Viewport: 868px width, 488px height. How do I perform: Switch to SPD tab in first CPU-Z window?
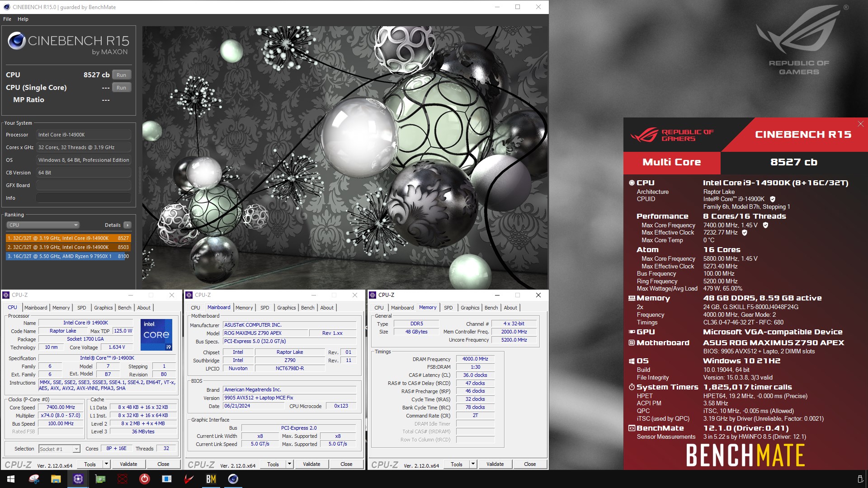82,308
